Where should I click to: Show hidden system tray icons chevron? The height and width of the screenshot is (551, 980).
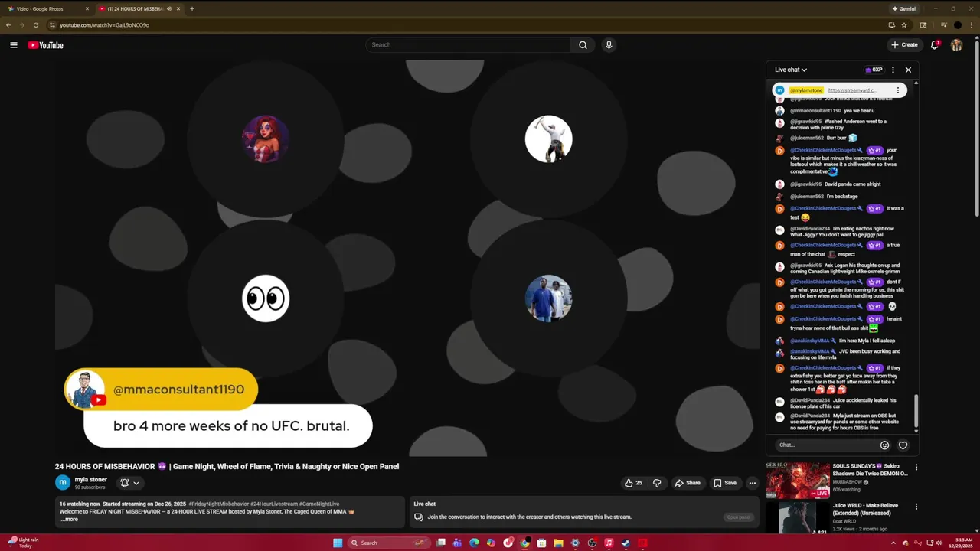tap(895, 543)
